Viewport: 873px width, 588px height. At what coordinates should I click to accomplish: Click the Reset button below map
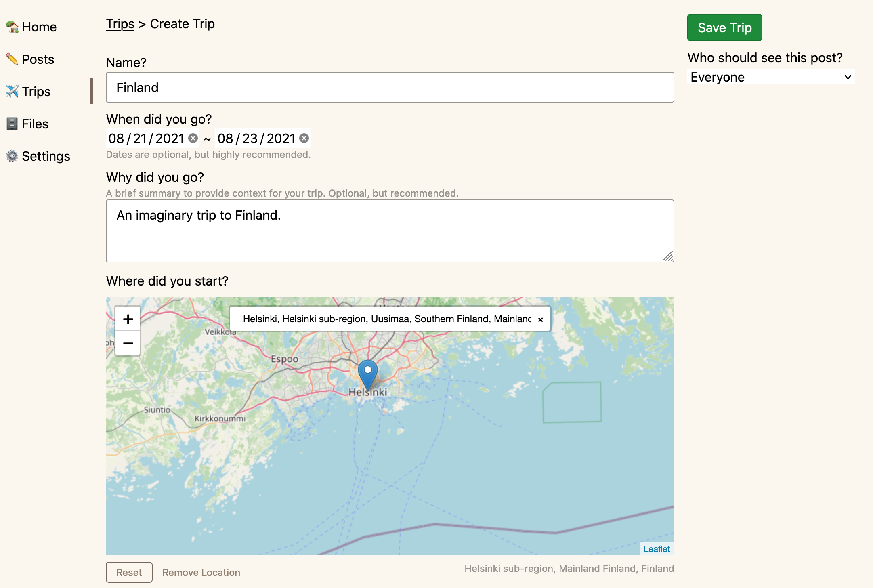point(129,572)
